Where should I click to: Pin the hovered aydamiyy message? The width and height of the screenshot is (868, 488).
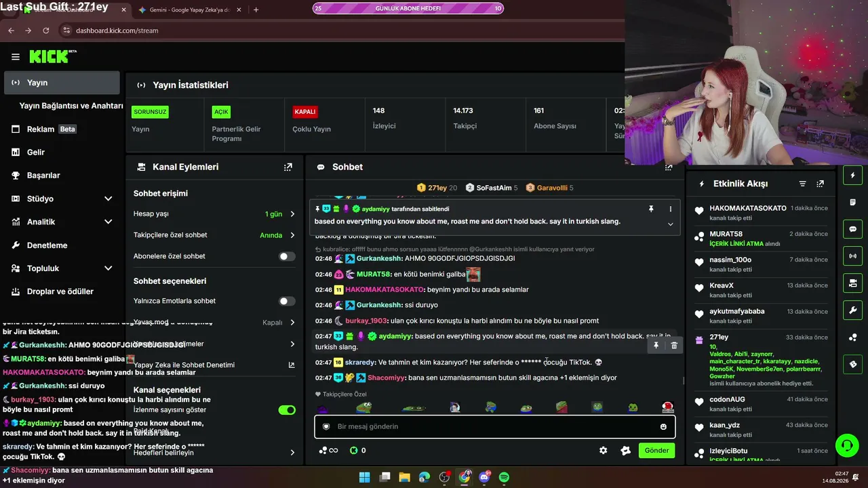click(656, 346)
